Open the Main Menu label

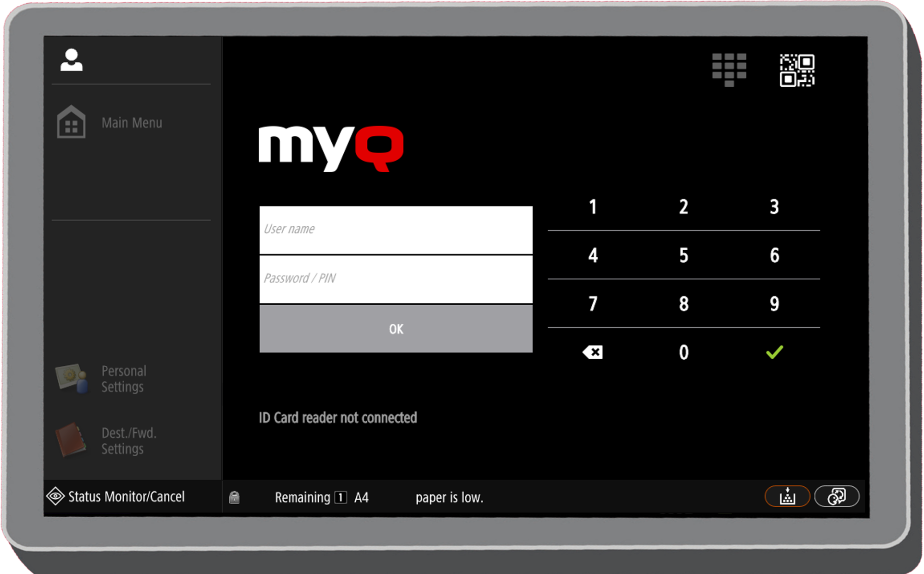132,123
